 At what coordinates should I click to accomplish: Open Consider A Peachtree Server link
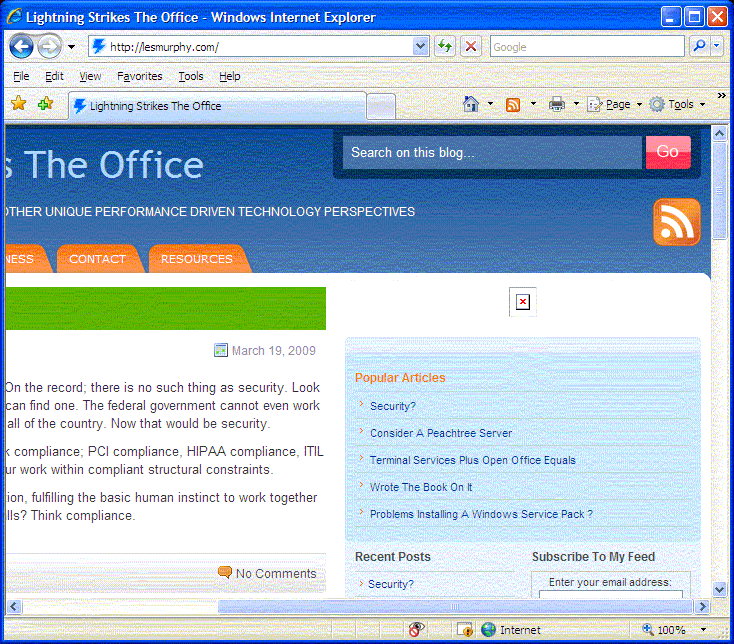441,433
